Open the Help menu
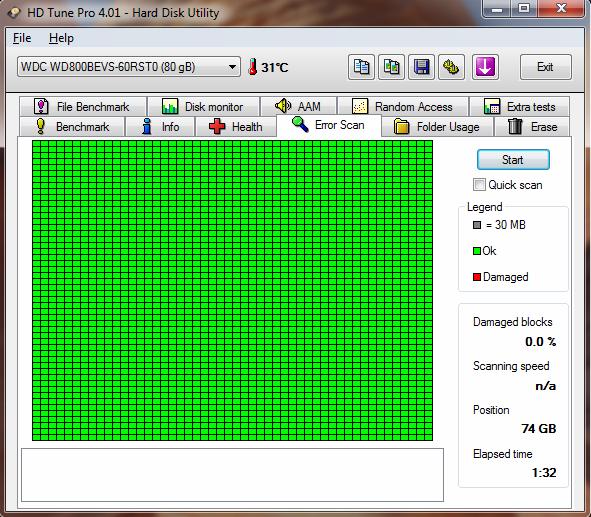This screenshot has width=591, height=517. (x=61, y=38)
